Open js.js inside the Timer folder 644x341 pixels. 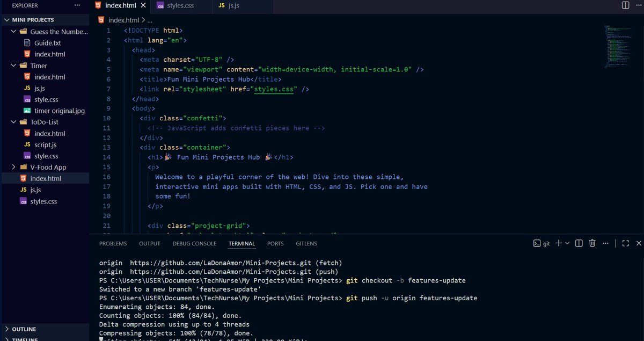(x=45, y=88)
